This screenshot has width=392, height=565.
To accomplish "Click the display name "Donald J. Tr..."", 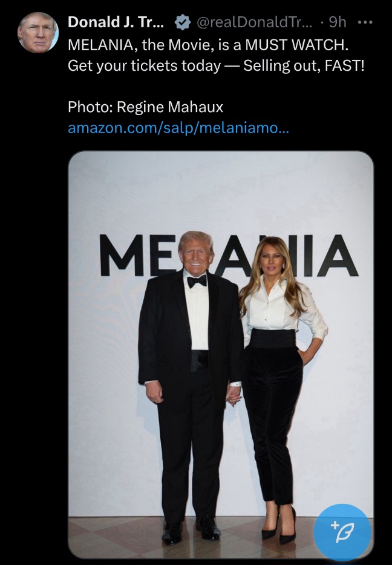I will [x=116, y=22].
